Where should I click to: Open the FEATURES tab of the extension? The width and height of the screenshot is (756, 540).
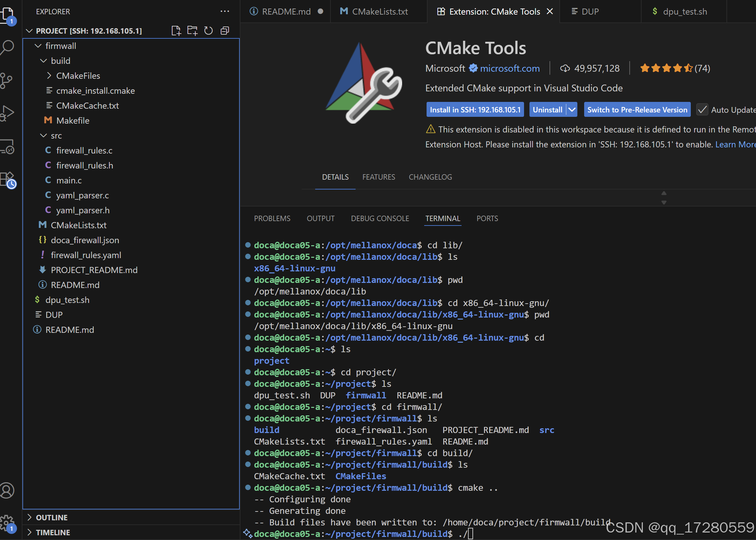(379, 177)
